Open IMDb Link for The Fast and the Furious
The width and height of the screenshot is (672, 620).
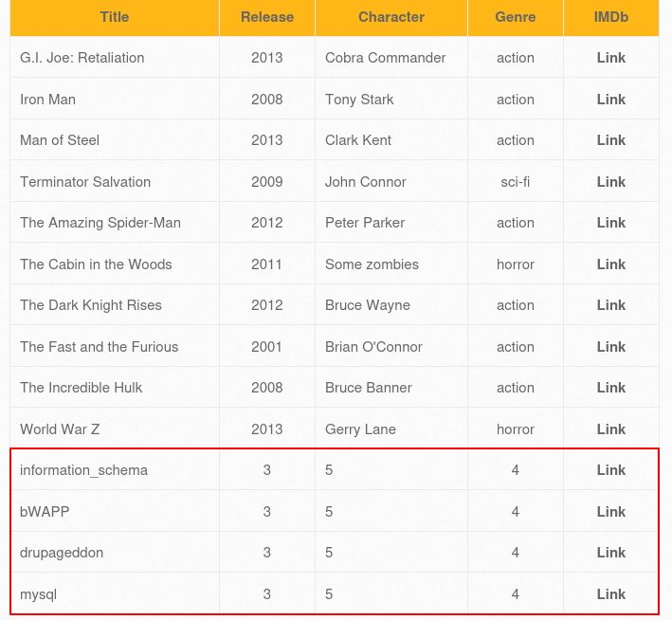coord(610,346)
